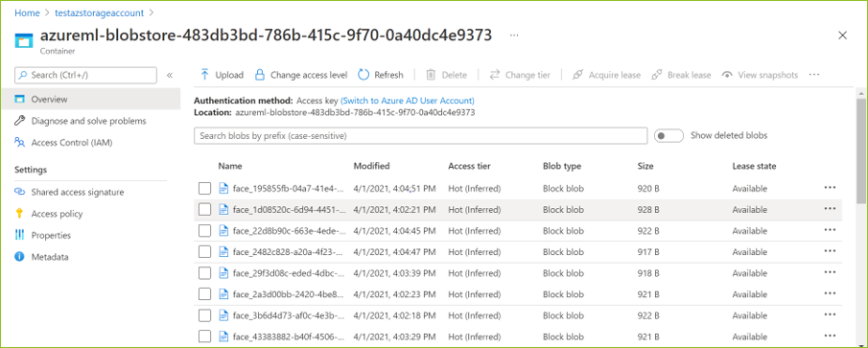Open context menu for face_195855fb row
The height and width of the screenshot is (348, 868).
830,188
